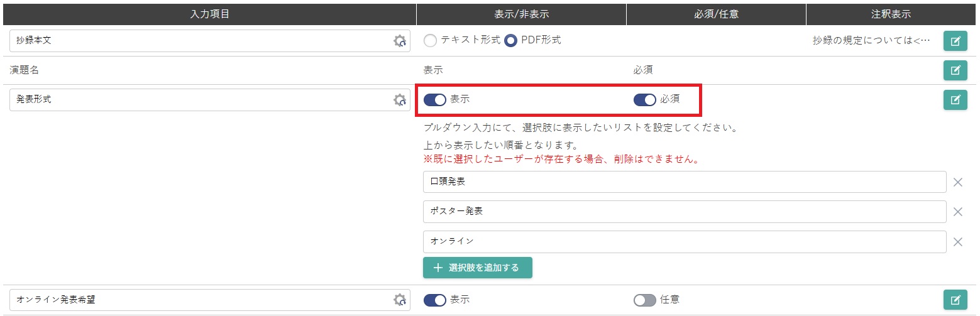Click gear icon in 発表形式 field
This screenshot has height=316, width=980.
(x=400, y=100)
